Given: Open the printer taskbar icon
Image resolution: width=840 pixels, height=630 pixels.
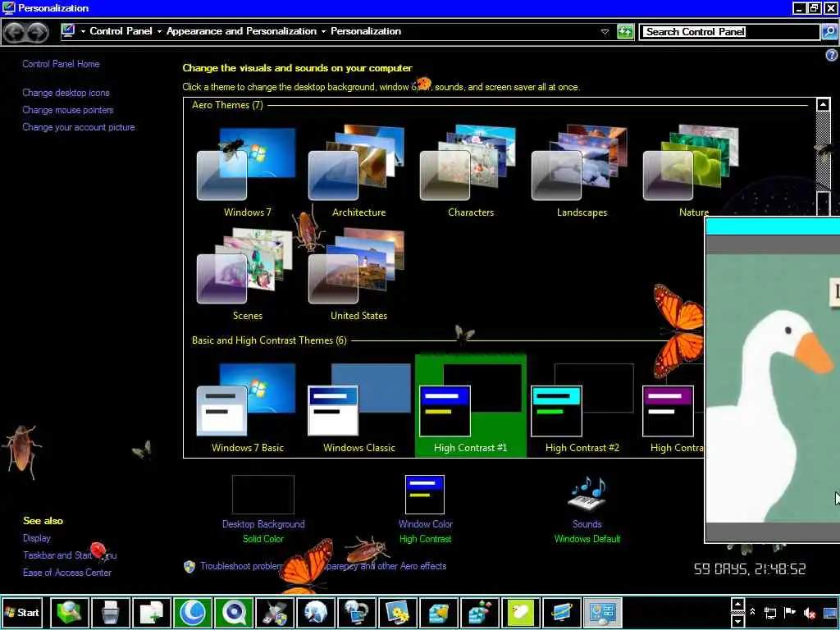Looking at the screenshot, I should click(x=111, y=612).
